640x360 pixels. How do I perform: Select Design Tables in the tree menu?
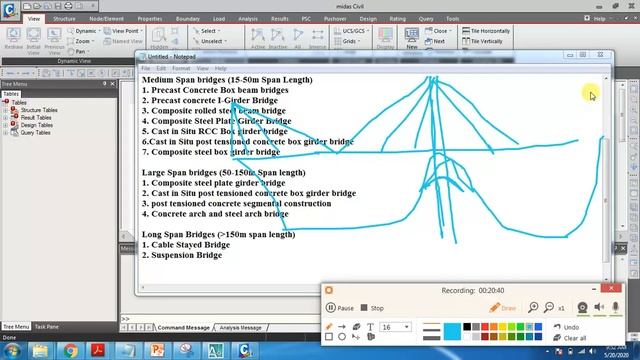[36, 125]
